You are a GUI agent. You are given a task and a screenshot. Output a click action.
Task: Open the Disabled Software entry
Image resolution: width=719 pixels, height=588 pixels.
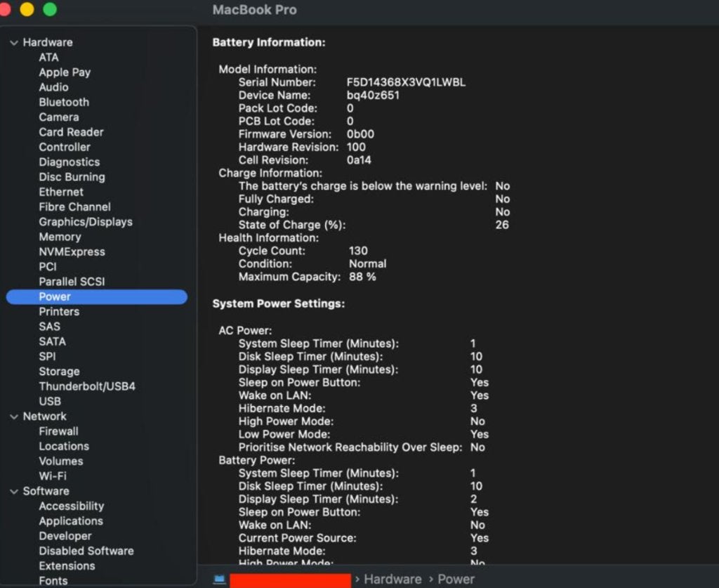point(86,551)
